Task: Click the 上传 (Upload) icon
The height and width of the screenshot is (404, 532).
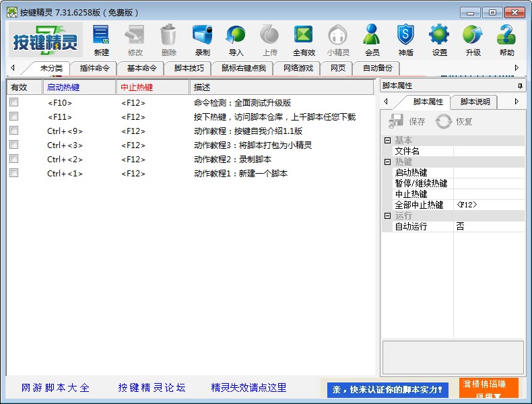Action: [x=270, y=40]
